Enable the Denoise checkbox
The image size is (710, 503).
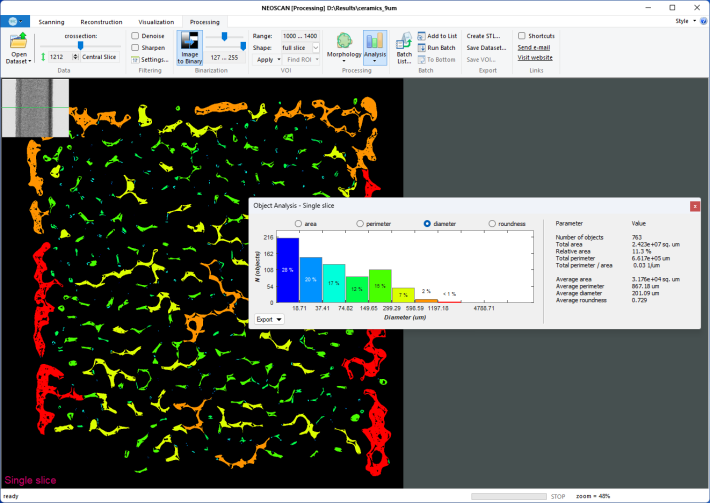point(135,36)
